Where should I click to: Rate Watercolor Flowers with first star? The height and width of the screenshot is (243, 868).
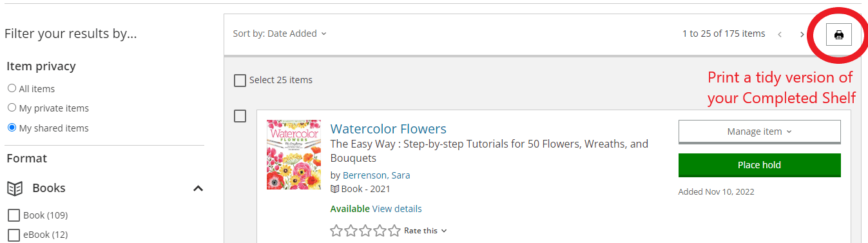point(336,230)
